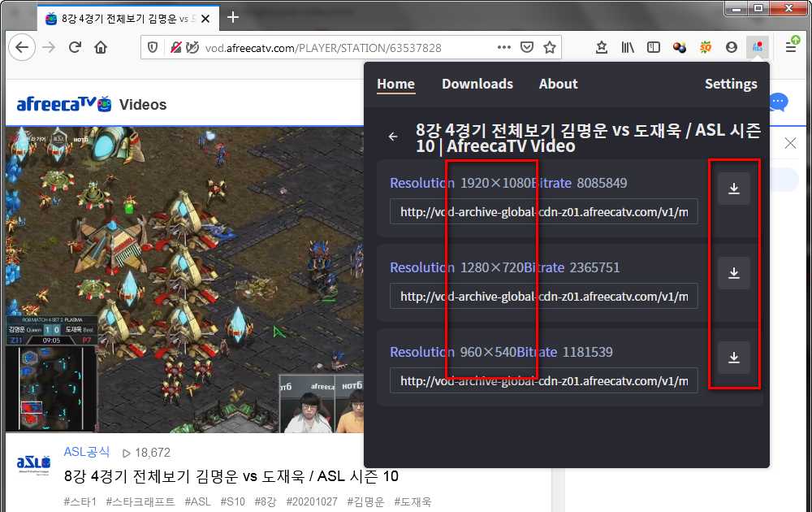
Task: Save the page to Pocket
Action: pos(527,48)
